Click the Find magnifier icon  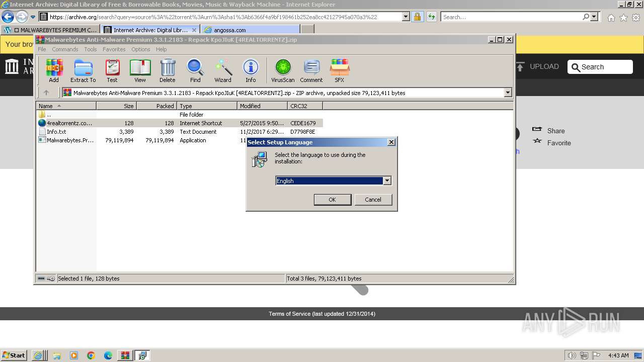pos(195,70)
